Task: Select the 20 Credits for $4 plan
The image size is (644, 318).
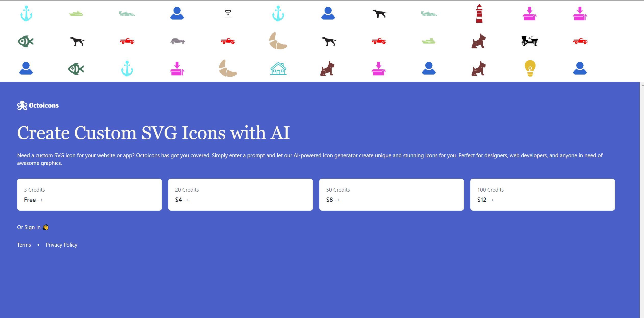Action: [240, 194]
